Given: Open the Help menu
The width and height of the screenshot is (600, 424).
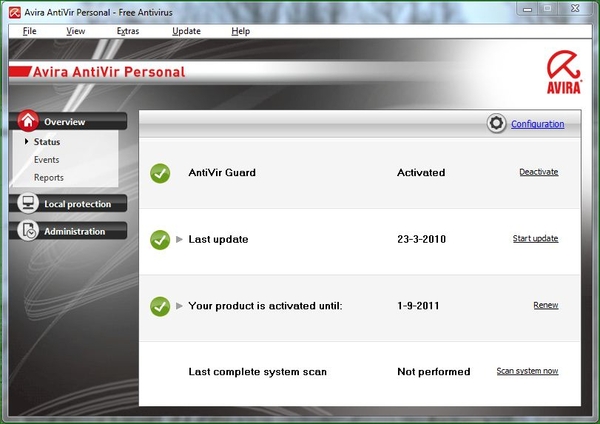Looking at the screenshot, I should coord(240,31).
